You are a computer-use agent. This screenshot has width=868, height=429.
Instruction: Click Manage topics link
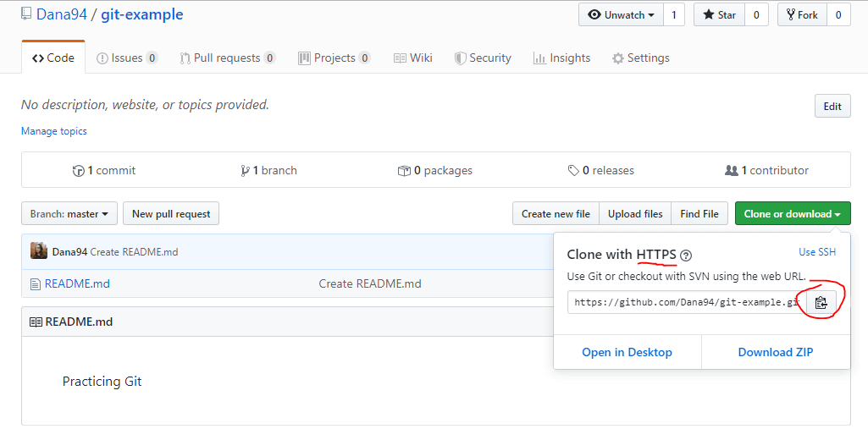53,131
